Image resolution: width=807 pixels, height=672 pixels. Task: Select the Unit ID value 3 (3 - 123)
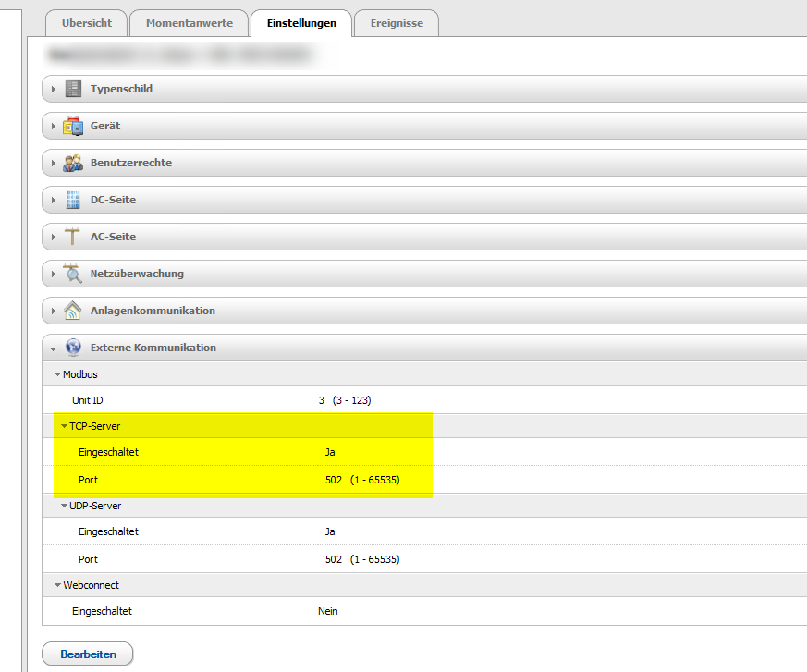(x=345, y=400)
